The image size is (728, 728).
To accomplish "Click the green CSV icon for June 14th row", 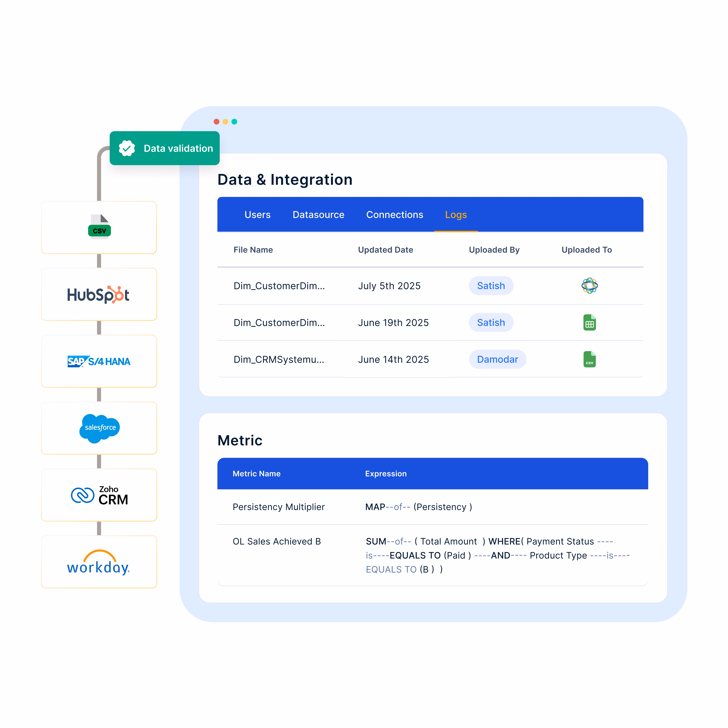I will (589, 359).
